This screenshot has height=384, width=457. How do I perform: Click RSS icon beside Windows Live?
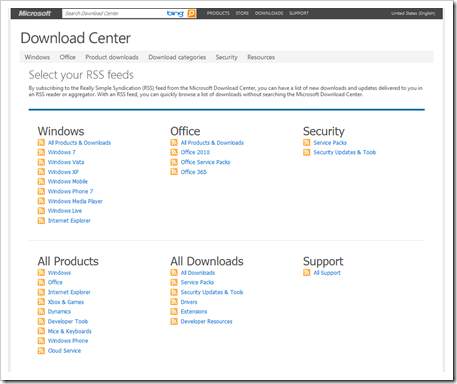pyautogui.click(x=41, y=211)
